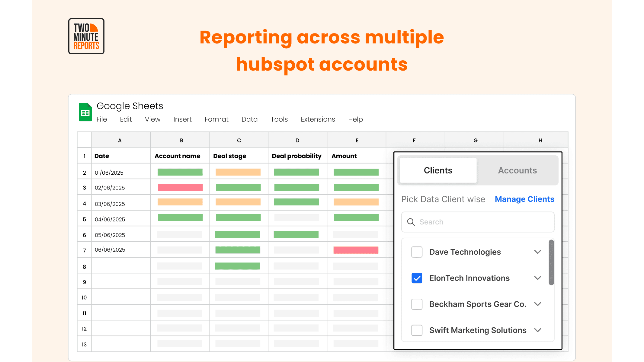Expand ElonTech Innovations client accounts
Screen dimensions: 644x362
537,278
